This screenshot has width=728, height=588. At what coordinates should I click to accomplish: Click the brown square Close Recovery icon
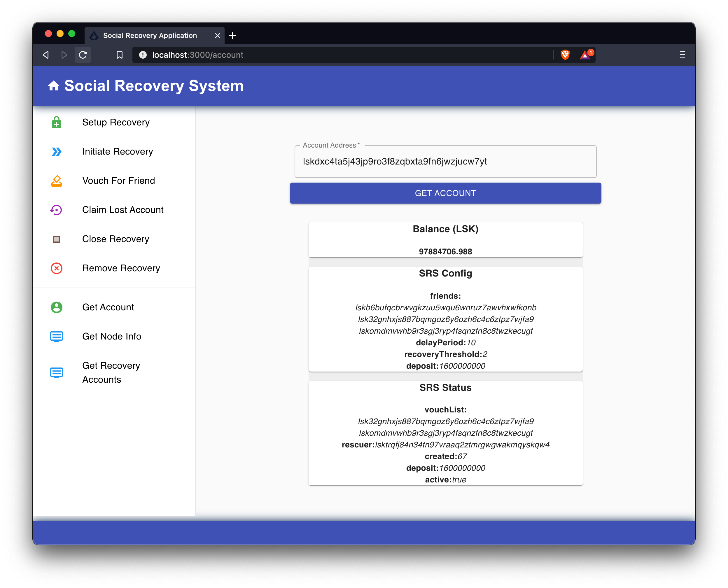pyautogui.click(x=57, y=239)
